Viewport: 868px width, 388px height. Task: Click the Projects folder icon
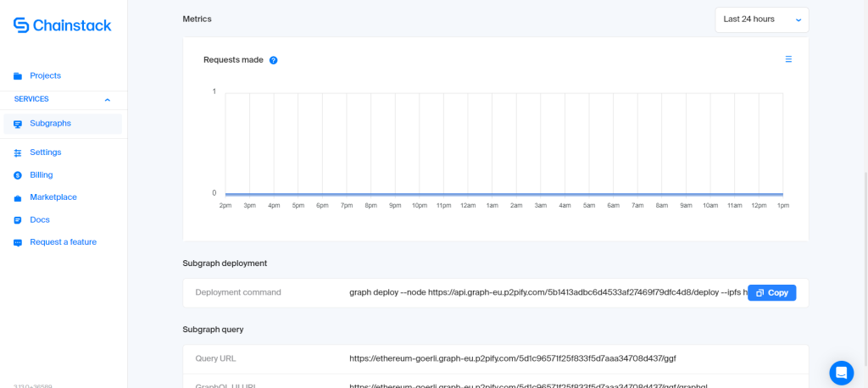(x=18, y=76)
